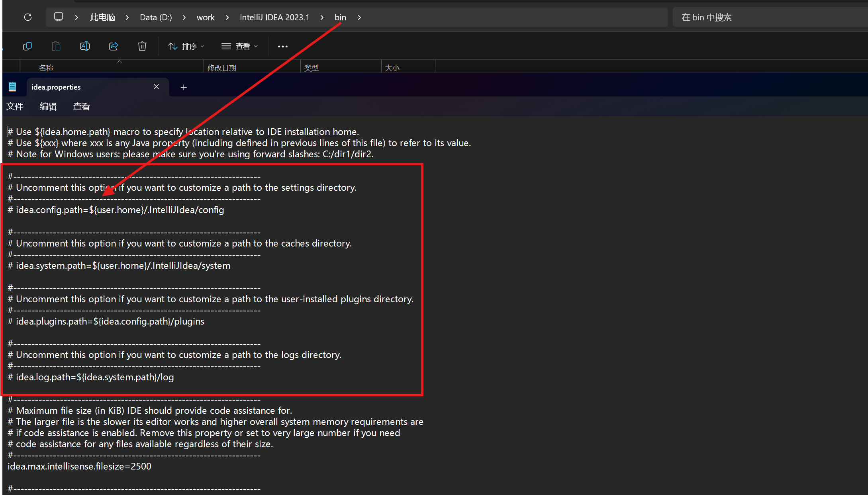The height and width of the screenshot is (495, 868).
Task: Click the share icon in Explorer toolbar
Action: [114, 46]
